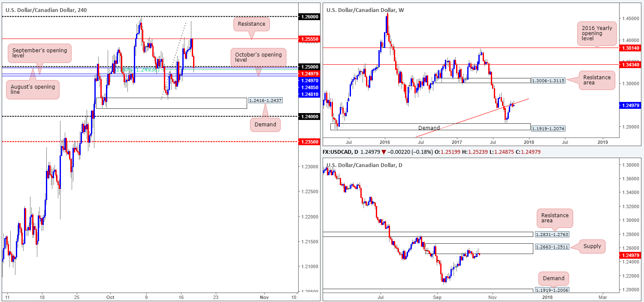Image resolution: width=644 pixels, height=302 pixels.
Task: Click the 1.26000 price level label
Action: click(x=310, y=16)
